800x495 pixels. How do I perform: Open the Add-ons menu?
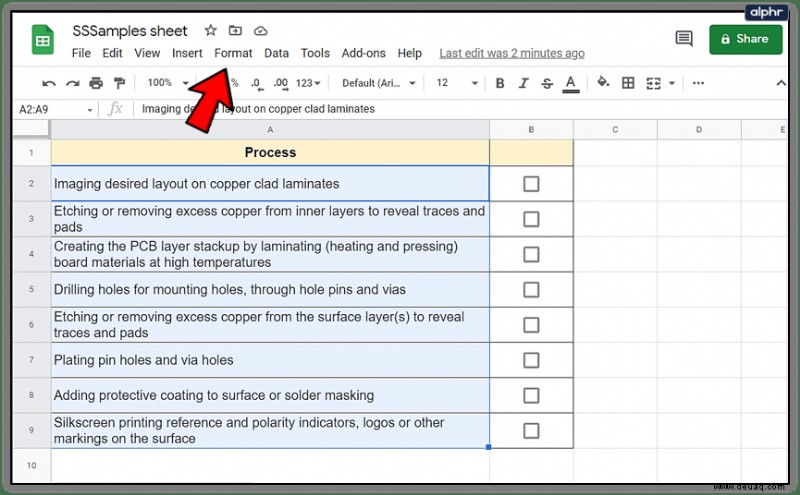pos(363,53)
